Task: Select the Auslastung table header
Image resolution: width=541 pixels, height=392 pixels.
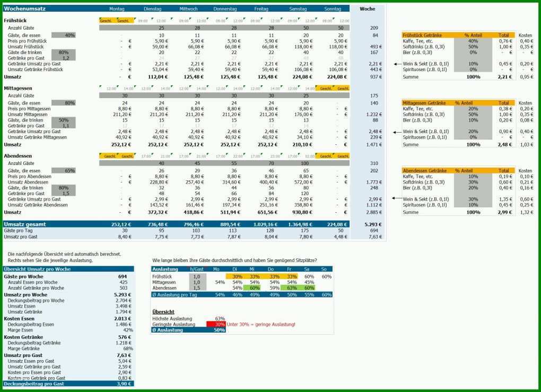Action: (165, 269)
